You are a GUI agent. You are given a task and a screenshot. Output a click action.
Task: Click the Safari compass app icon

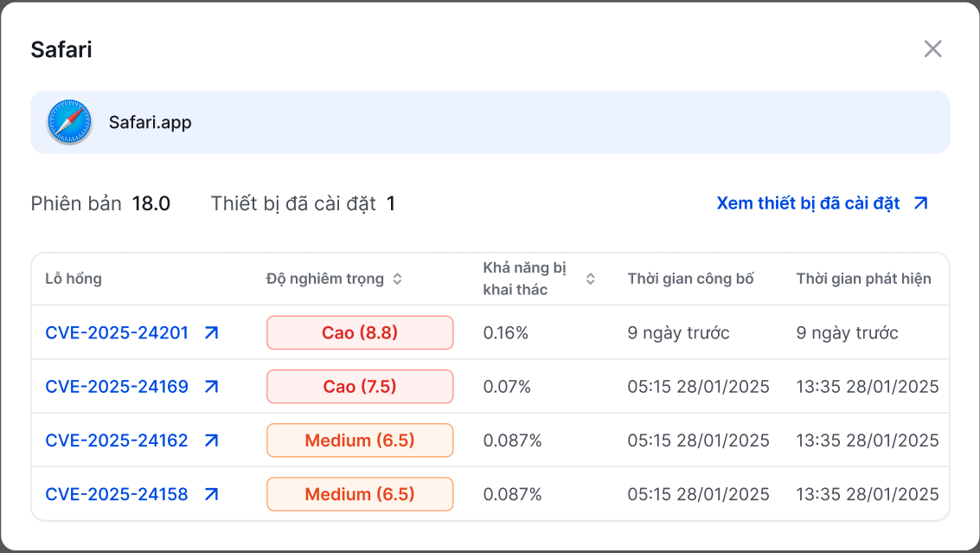69,122
